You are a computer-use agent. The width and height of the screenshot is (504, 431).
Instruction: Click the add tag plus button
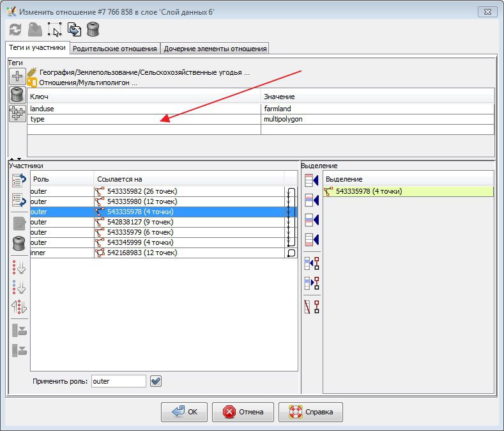(x=17, y=76)
